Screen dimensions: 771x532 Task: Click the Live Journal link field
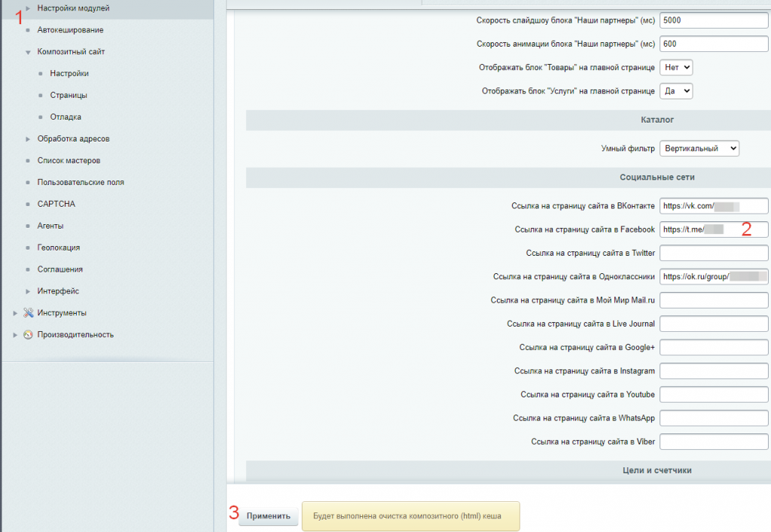click(714, 324)
